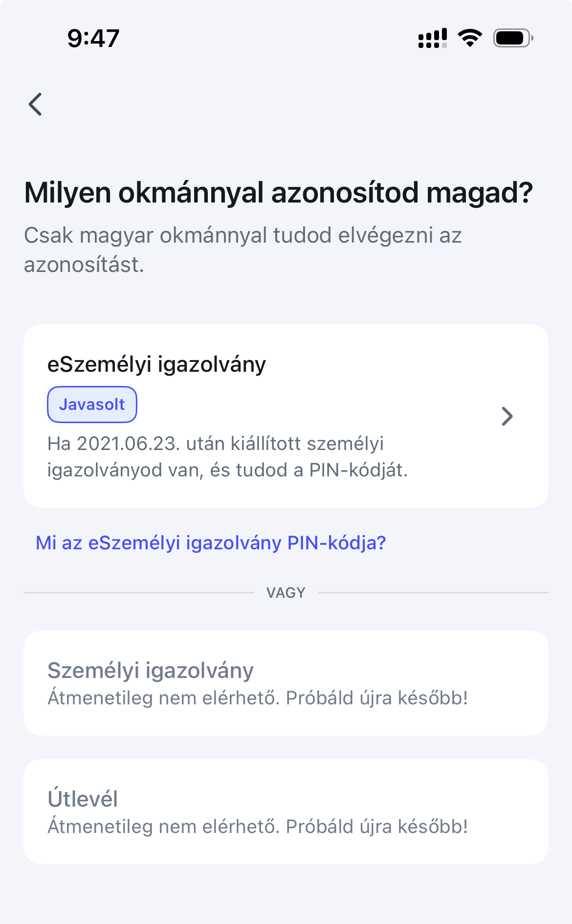Tap the battery indicator icon

click(512, 38)
